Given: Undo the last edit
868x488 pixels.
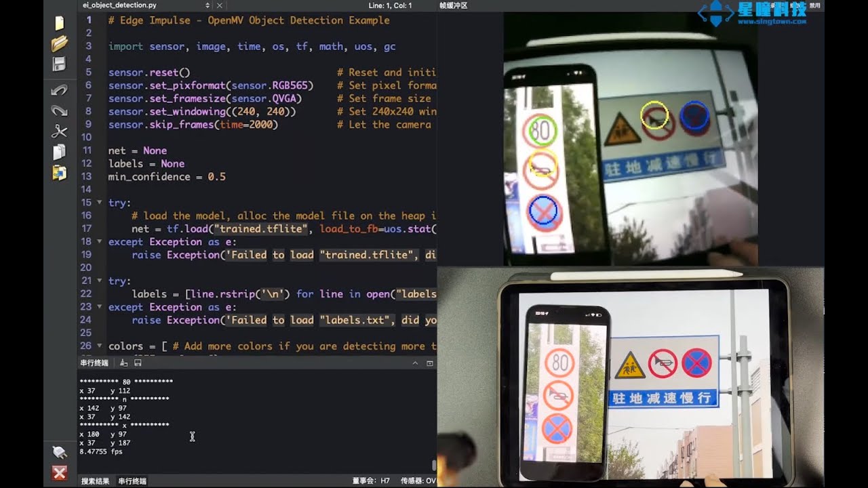Looking at the screenshot, I should click(59, 90).
